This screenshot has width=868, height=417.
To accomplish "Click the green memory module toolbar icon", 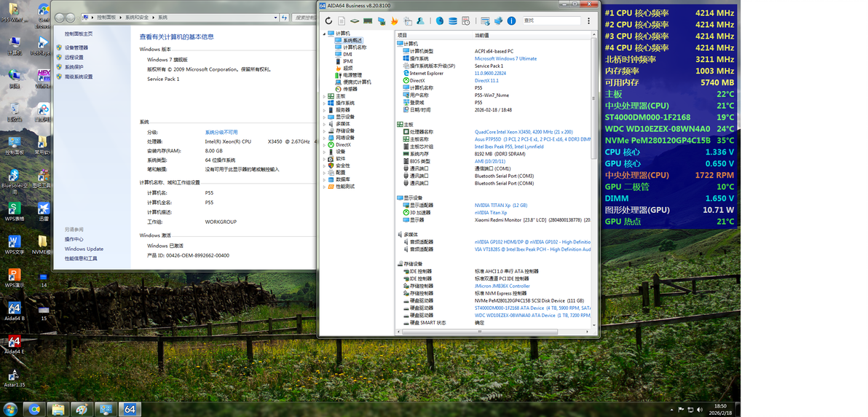I will click(368, 21).
